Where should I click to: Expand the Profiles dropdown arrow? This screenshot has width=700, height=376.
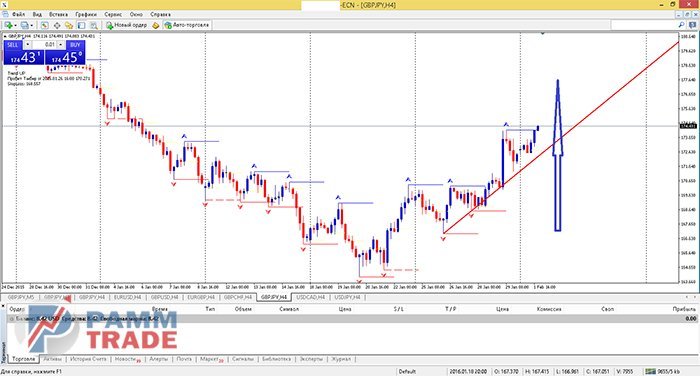coord(32,25)
